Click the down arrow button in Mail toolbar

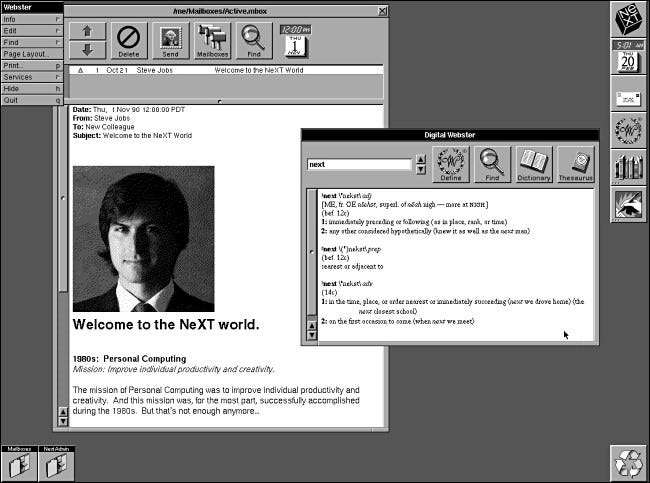tap(87, 50)
